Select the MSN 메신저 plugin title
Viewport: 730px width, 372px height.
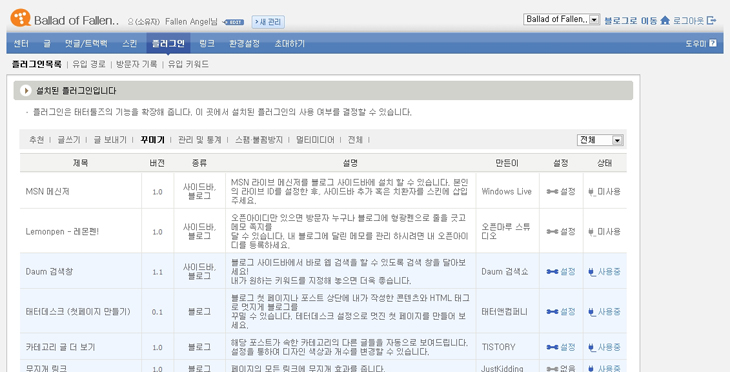pyautogui.click(x=47, y=191)
